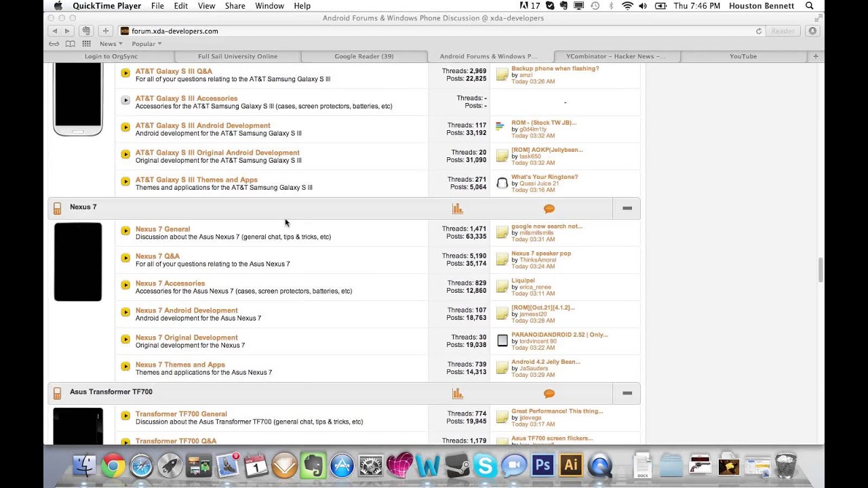Screen dimensions: 868x488
Task: Open the Downloads button at toolbar's right end
Action: point(812,30)
